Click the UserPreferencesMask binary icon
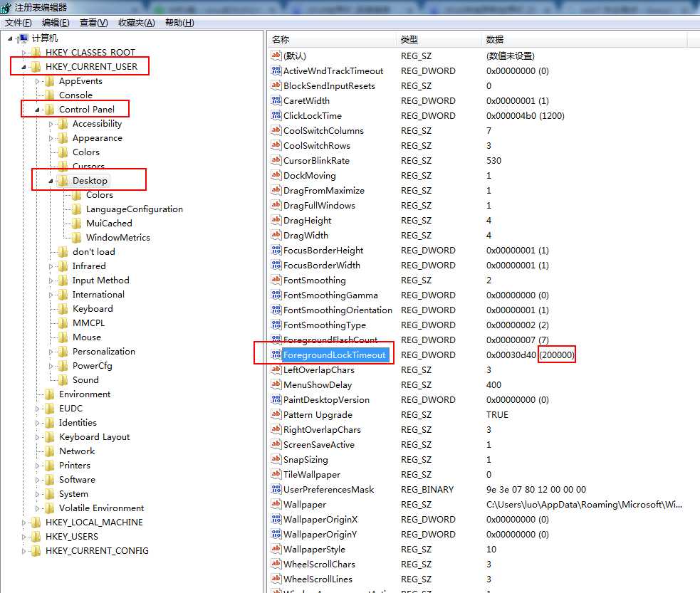Screen dimensions: 700x593 pyautogui.click(x=276, y=490)
